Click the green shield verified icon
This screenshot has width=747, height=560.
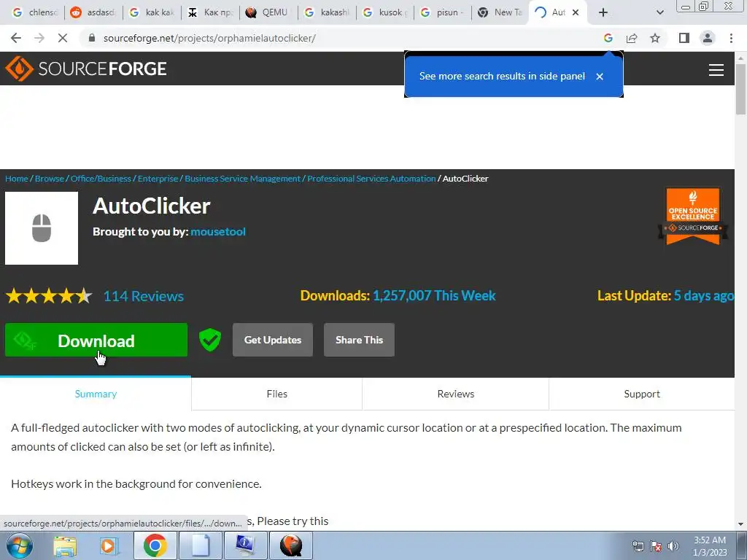(x=209, y=340)
